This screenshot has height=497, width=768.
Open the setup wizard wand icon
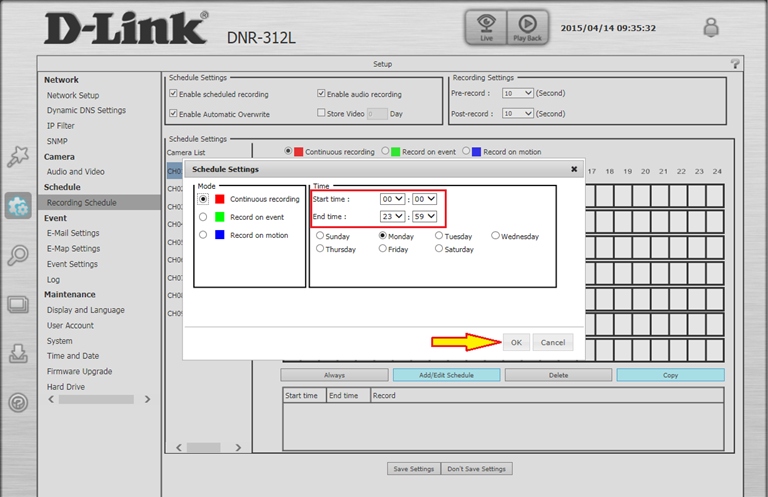click(x=18, y=157)
